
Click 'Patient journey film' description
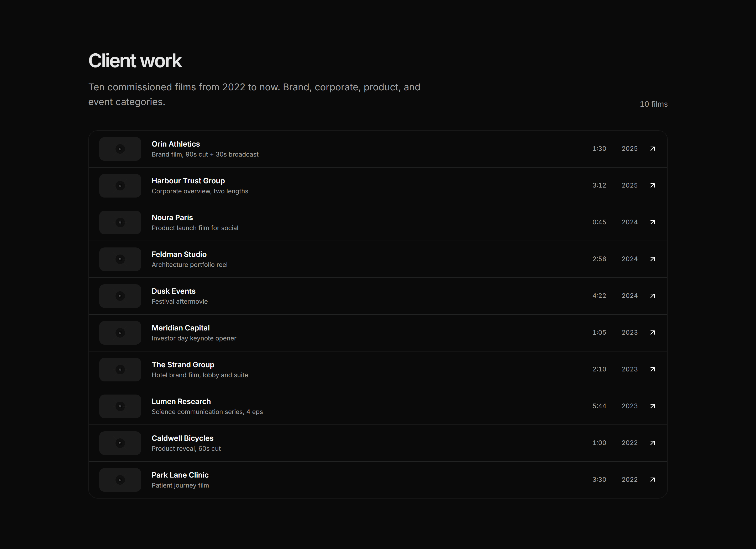(x=180, y=485)
